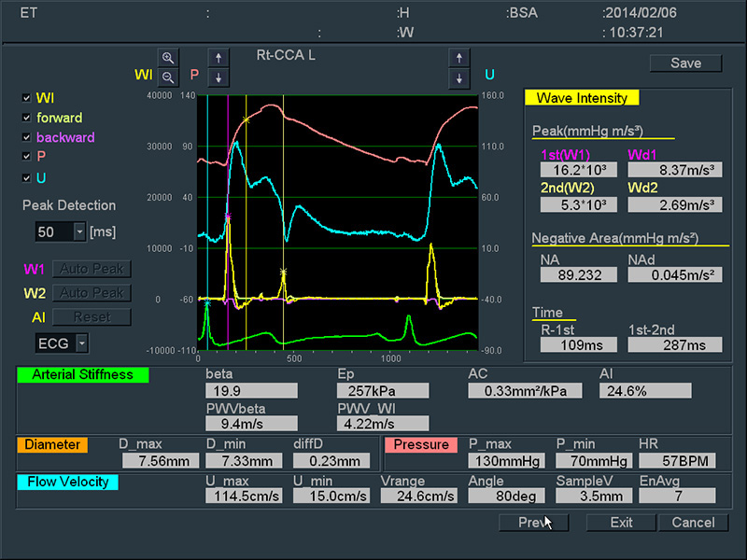Shift the P axis up with the arrow

(x=217, y=57)
